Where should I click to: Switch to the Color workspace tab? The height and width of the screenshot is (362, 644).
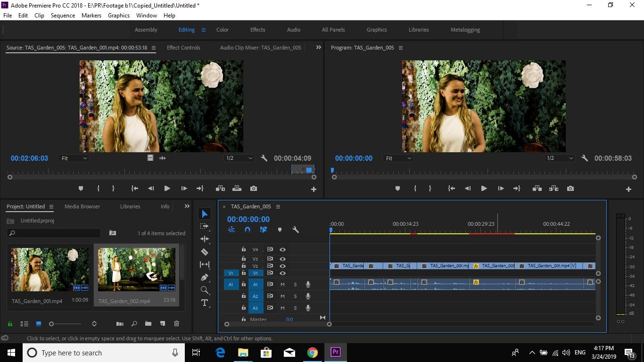pos(223,30)
